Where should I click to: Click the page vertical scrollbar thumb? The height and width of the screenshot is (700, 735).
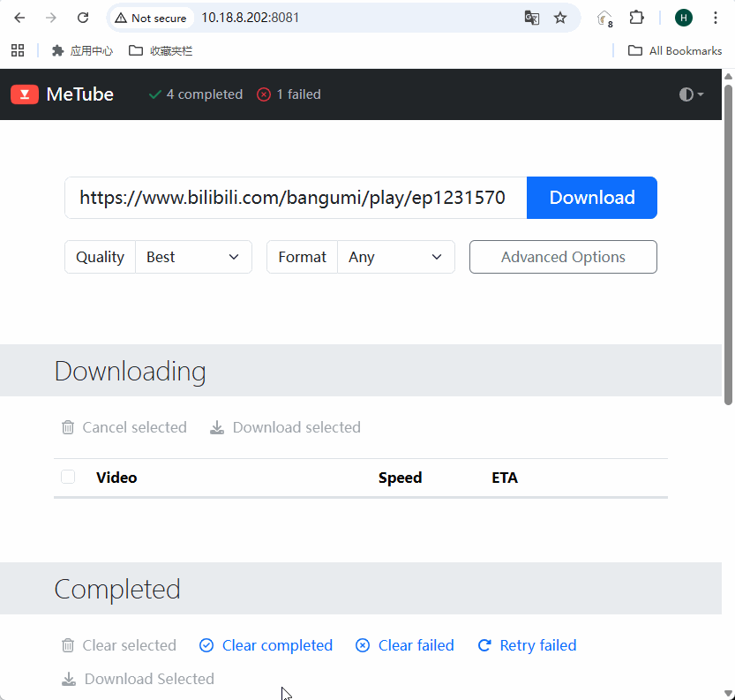coord(728,244)
